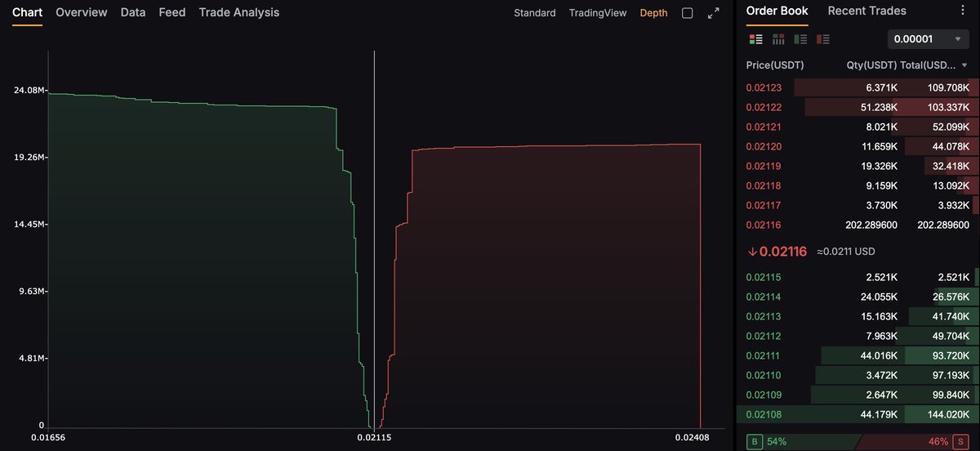Select bid price 0.02114 row
This screenshot has width=980, height=451.
click(858, 297)
